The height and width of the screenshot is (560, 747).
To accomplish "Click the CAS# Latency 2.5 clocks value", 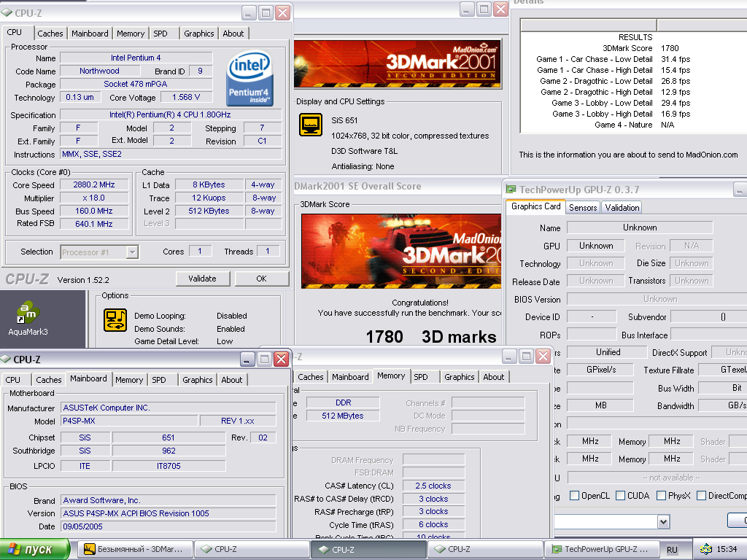I will point(433,486).
